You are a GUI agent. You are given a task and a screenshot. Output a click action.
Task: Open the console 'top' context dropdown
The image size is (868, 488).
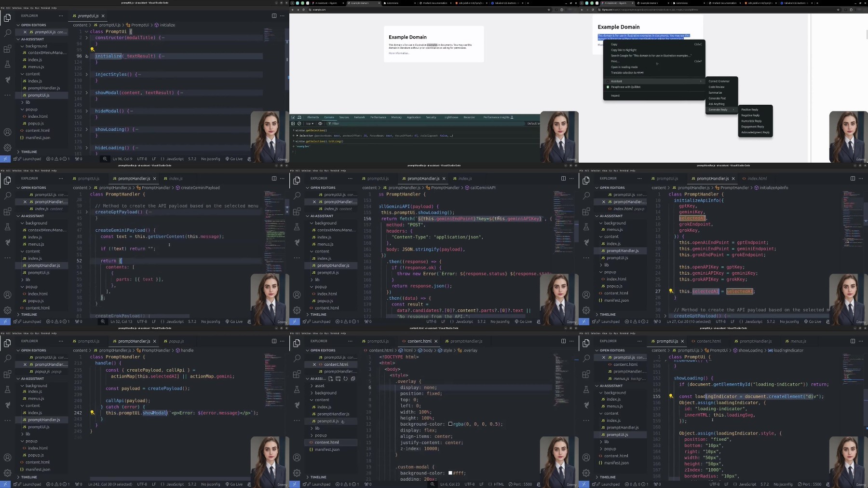click(310, 124)
